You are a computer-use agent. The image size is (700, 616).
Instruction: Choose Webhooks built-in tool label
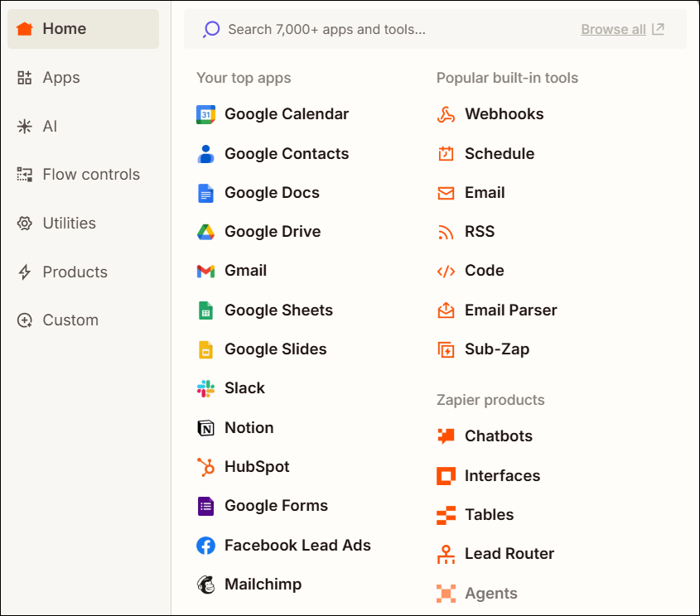(x=504, y=114)
